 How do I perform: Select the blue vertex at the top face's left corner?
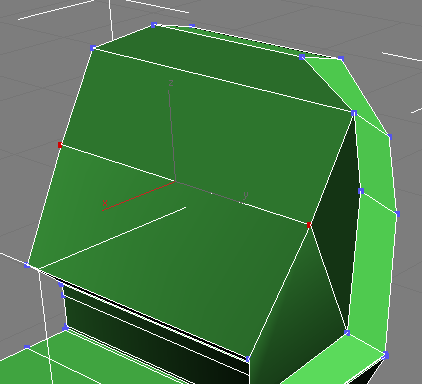93,48
